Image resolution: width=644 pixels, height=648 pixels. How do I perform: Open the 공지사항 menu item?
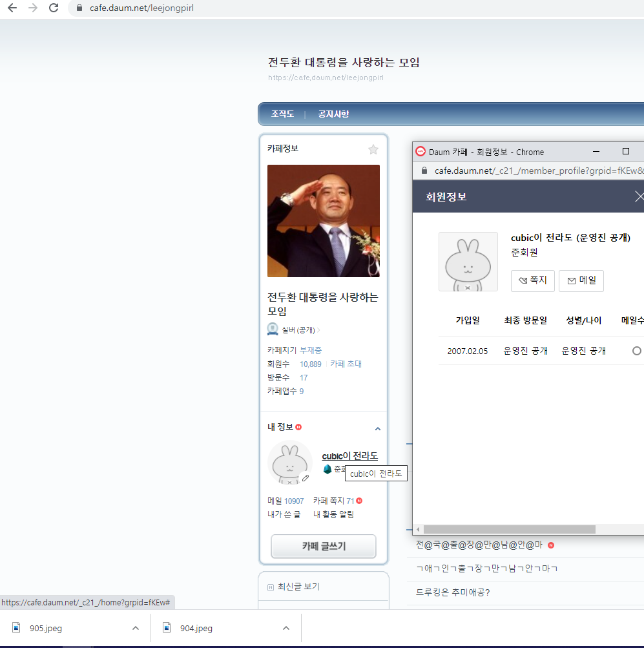coord(333,114)
